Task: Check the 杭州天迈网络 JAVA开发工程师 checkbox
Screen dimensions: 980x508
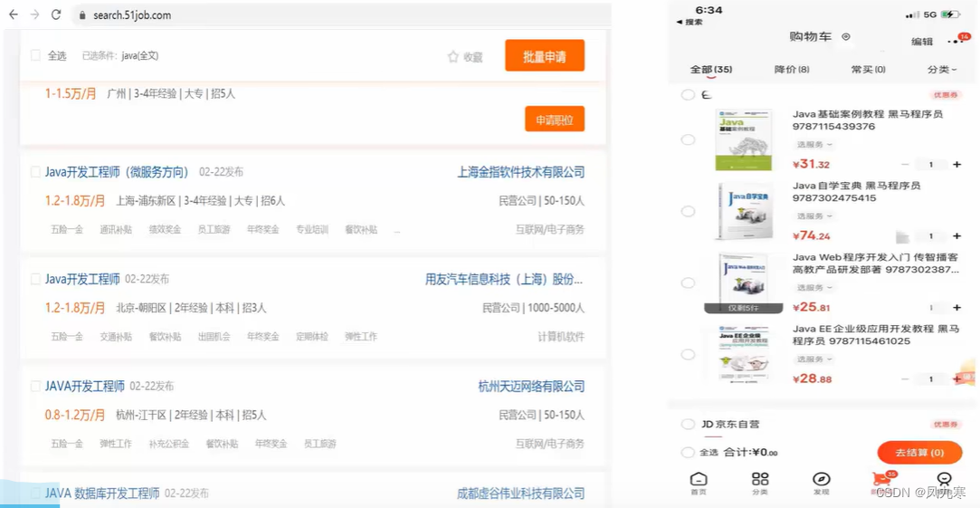Action: 35,386
